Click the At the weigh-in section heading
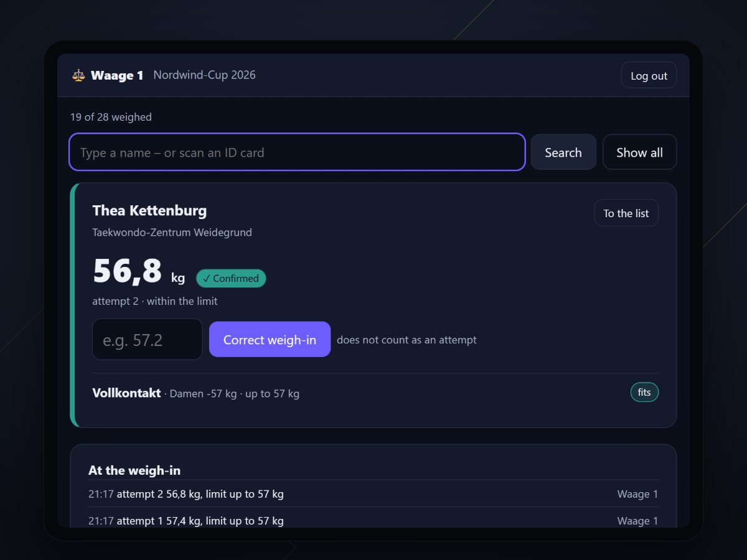 134,470
